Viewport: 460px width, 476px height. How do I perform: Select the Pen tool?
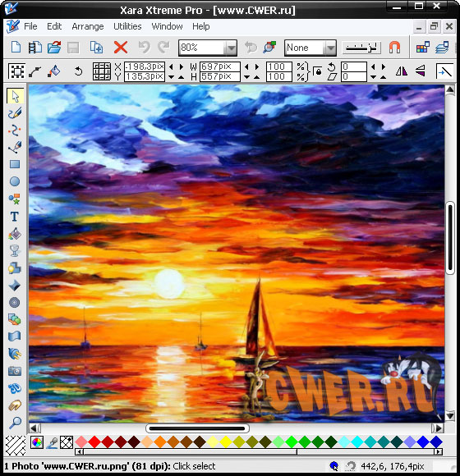point(15,148)
